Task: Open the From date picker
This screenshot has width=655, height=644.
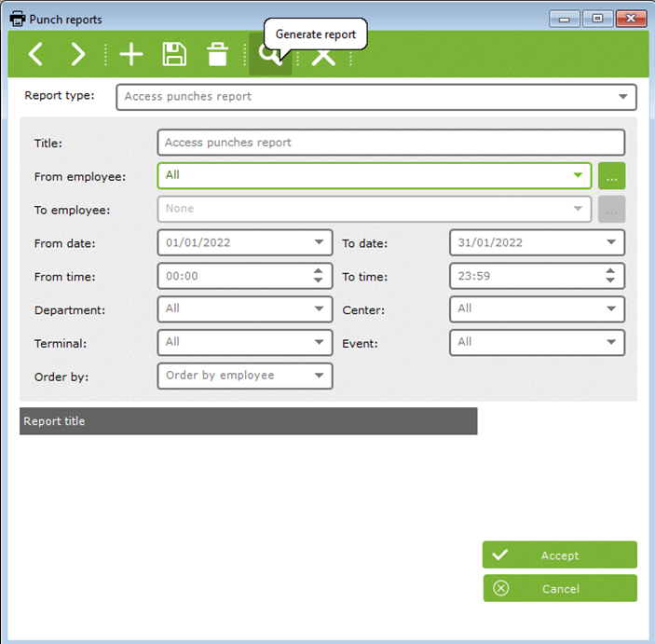Action: coord(245,242)
